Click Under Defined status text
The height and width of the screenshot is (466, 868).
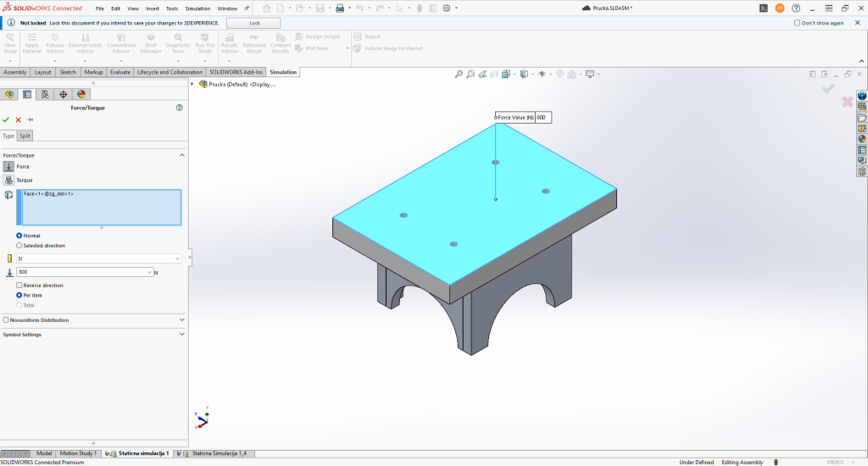tap(697, 462)
